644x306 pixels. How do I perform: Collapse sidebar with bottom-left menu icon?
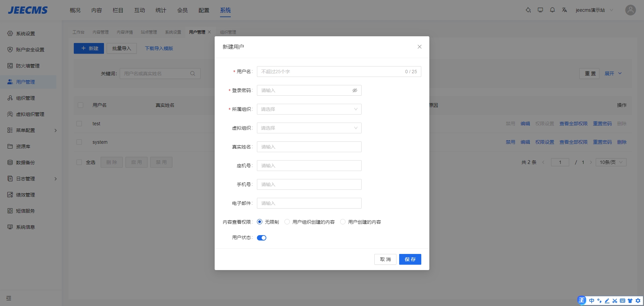tap(9, 298)
